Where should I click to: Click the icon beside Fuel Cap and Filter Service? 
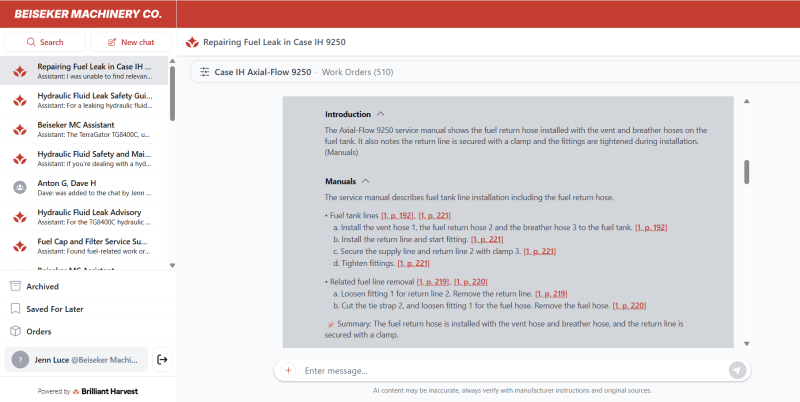coord(20,246)
